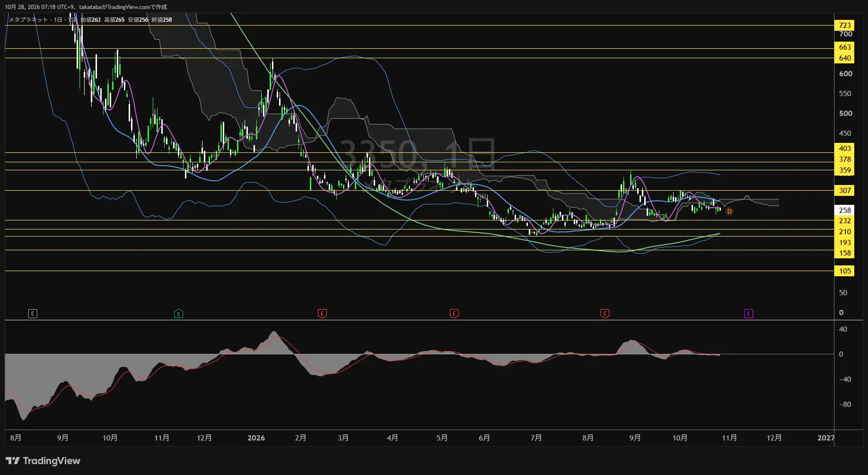868x475 pixels.
Task: Click the 359 price level label
Action: [x=844, y=170]
